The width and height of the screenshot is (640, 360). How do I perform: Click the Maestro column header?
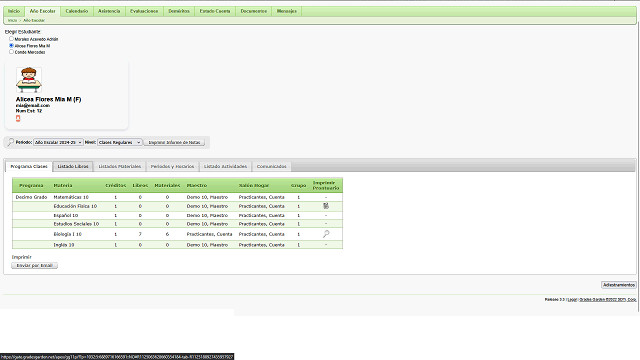click(x=197, y=185)
